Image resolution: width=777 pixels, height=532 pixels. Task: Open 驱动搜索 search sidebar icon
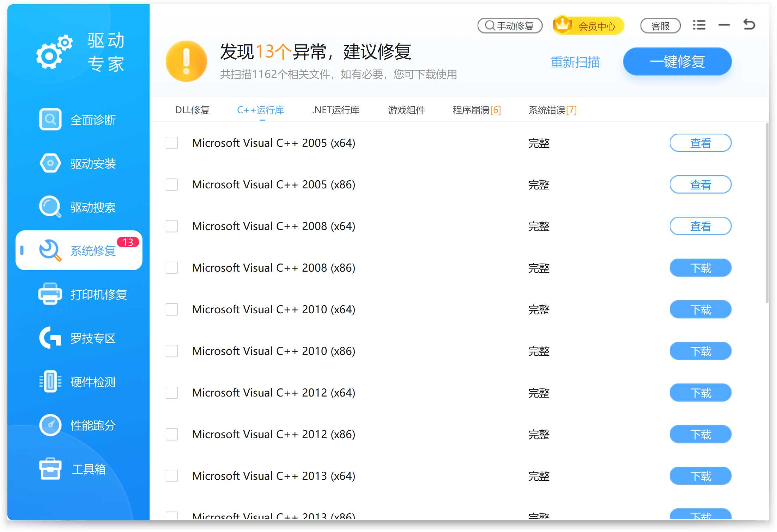click(x=50, y=207)
